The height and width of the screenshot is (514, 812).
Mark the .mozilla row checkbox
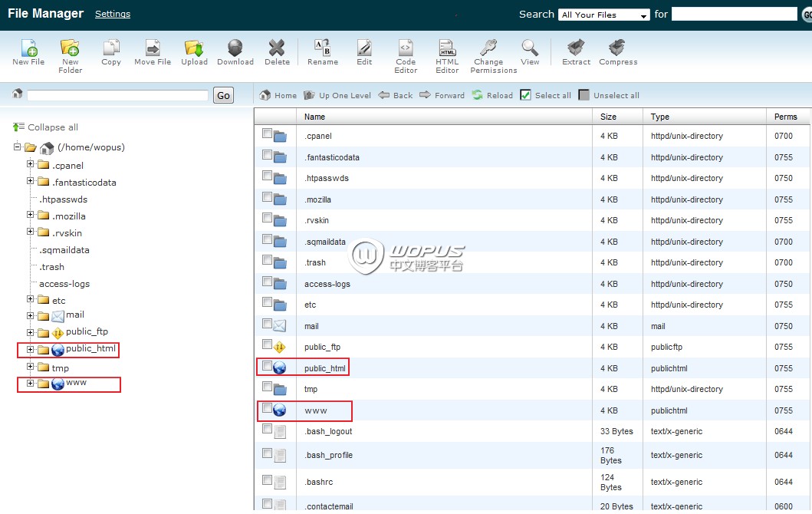pos(267,197)
